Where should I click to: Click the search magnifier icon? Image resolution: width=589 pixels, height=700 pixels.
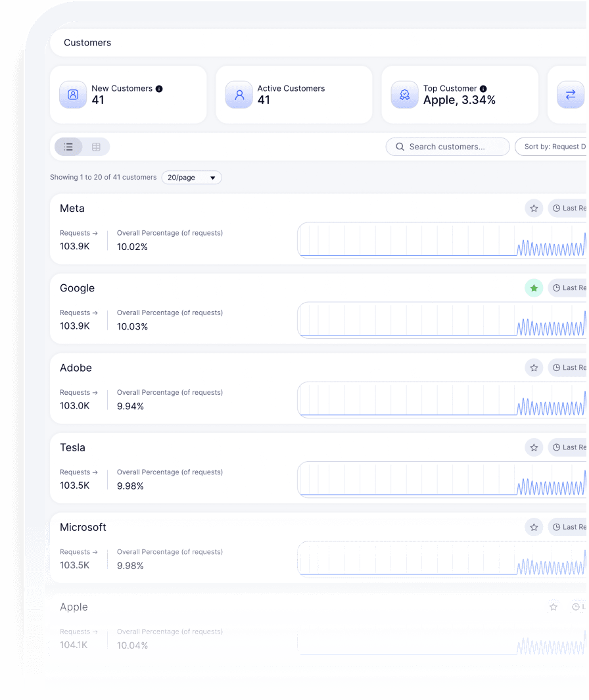pos(400,147)
